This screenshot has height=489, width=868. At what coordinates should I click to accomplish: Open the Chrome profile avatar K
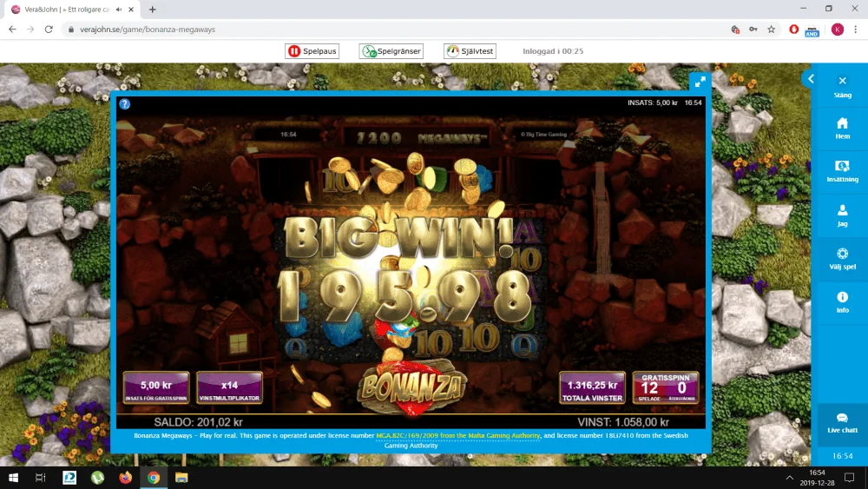tap(837, 30)
